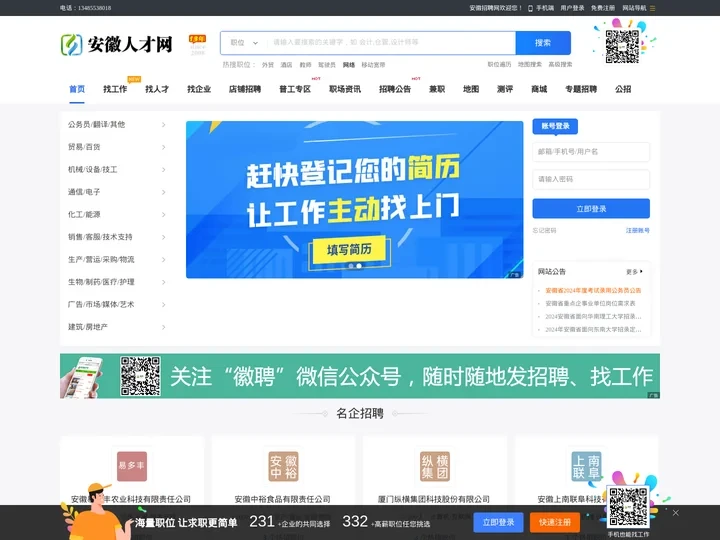Expand the 销售/客服/技术支持 category

[117, 237]
